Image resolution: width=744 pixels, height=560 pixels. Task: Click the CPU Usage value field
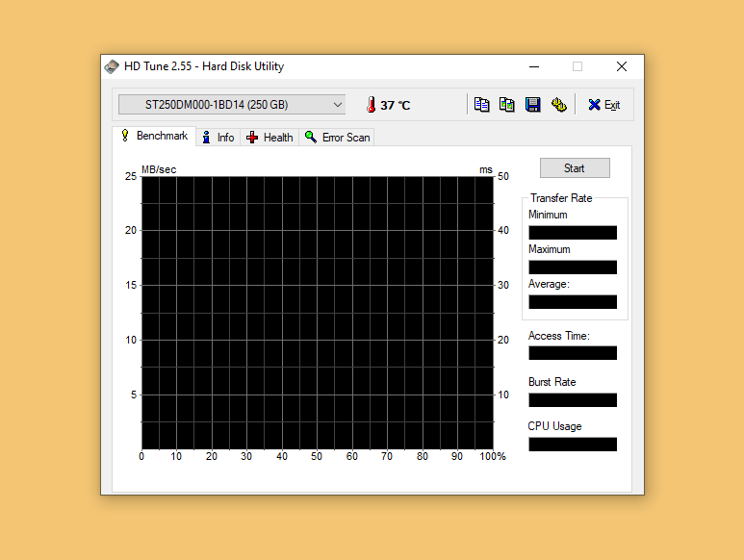click(573, 444)
